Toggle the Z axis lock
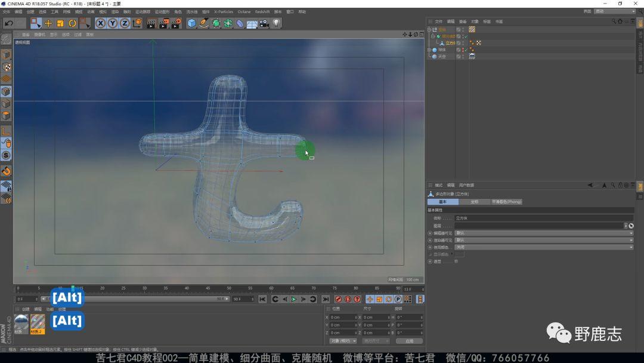Image resolution: width=644 pixels, height=363 pixels. pos(125,23)
